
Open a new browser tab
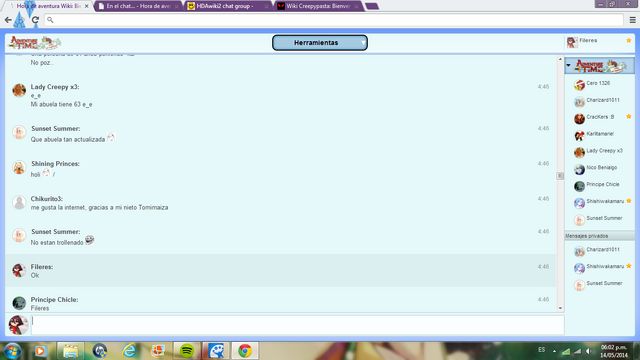(x=371, y=6)
